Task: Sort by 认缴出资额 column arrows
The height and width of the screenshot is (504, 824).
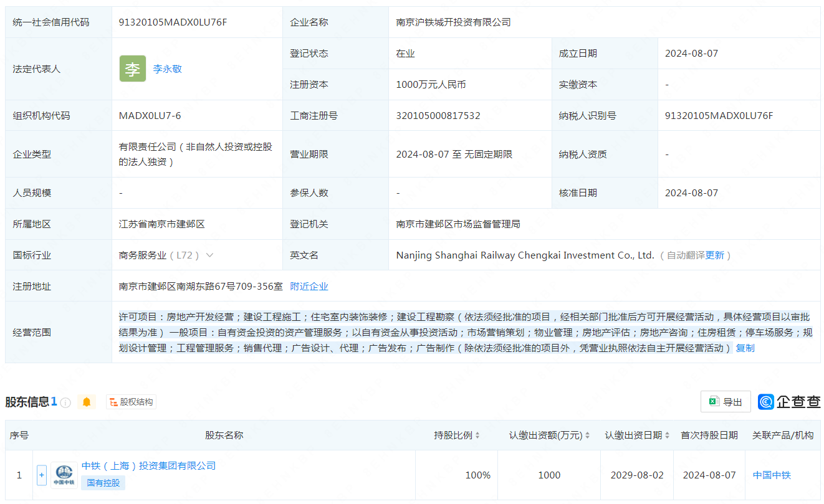Action: point(587,435)
